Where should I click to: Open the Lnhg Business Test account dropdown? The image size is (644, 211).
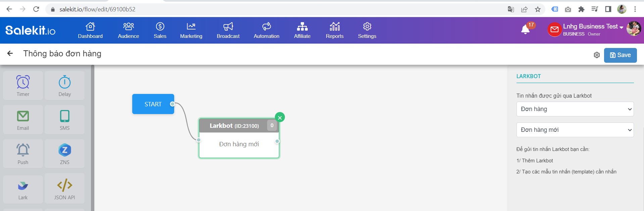click(593, 27)
